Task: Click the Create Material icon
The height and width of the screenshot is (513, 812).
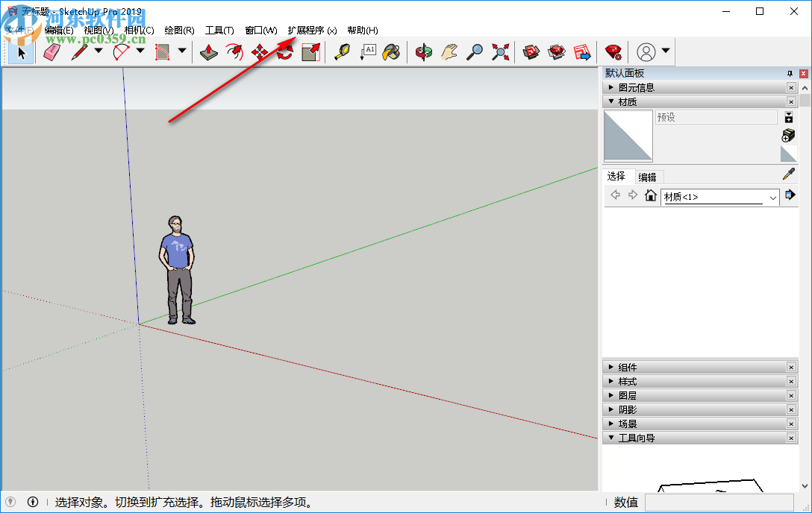Action: pyautogui.click(x=788, y=135)
